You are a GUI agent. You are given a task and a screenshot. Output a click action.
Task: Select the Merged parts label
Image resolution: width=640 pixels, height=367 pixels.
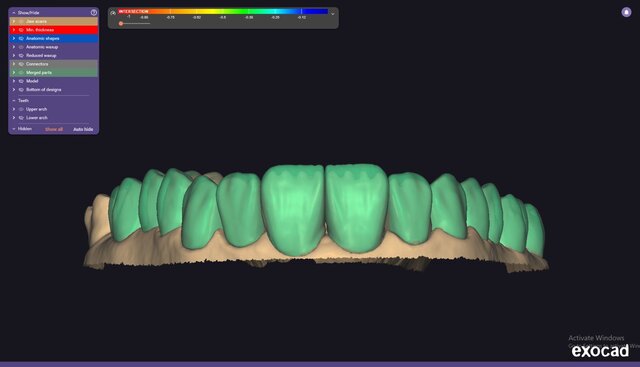[39, 73]
